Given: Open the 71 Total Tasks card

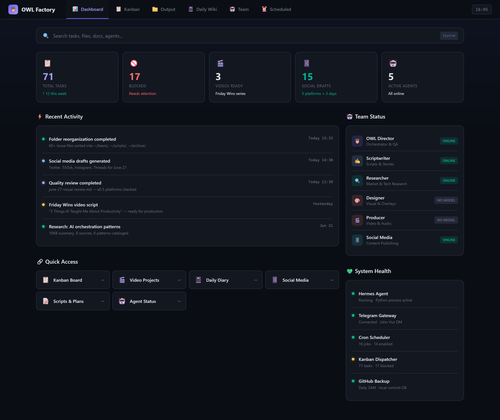Looking at the screenshot, I should [77, 77].
